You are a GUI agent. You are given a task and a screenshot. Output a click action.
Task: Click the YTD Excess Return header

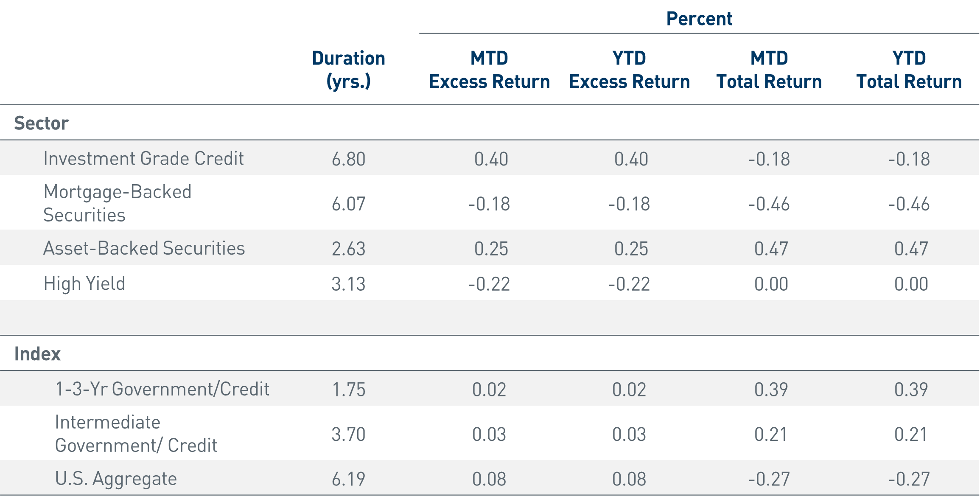click(x=629, y=70)
